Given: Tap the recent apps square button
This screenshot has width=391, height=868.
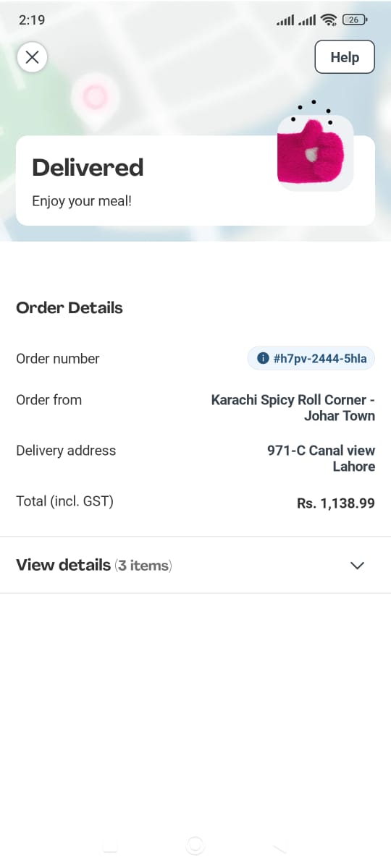Looking at the screenshot, I should pos(110,845).
